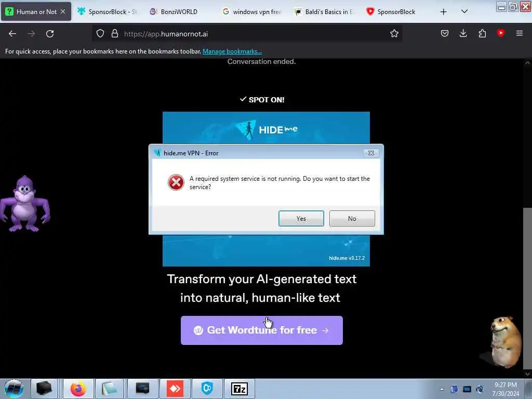Click the SPOT ON! result text
The image size is (532, 399).
coord(262,100)
